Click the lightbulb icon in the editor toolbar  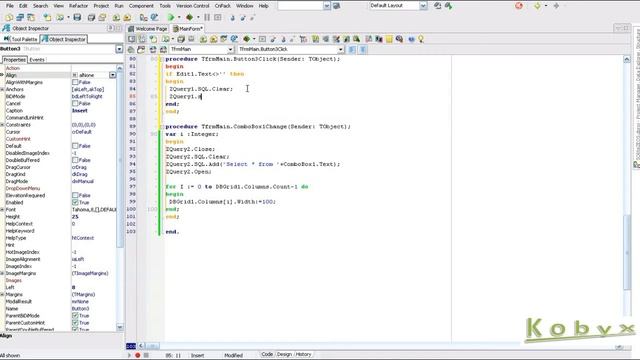(x=421, y=39)
